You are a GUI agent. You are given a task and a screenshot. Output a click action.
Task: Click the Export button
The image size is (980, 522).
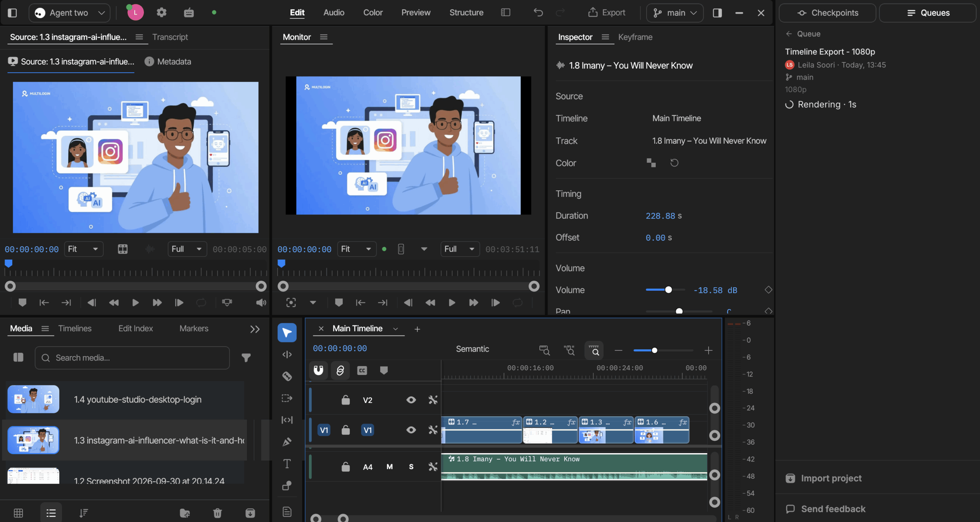coord(606,13)
